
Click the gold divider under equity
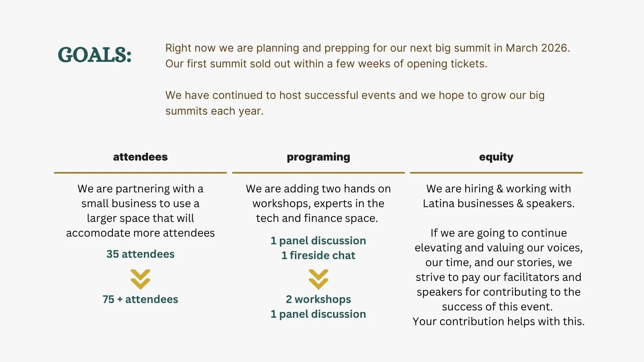[496, 173]
